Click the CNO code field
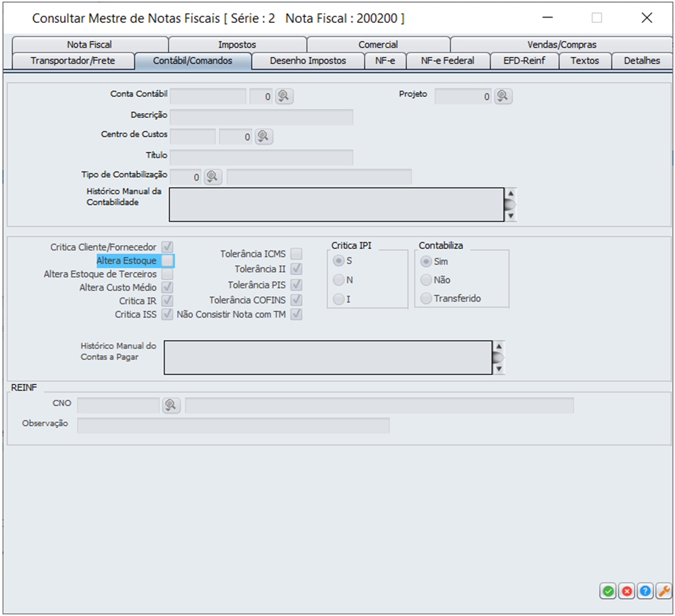Viewport: 675px width, 616px height. point(118,405)
